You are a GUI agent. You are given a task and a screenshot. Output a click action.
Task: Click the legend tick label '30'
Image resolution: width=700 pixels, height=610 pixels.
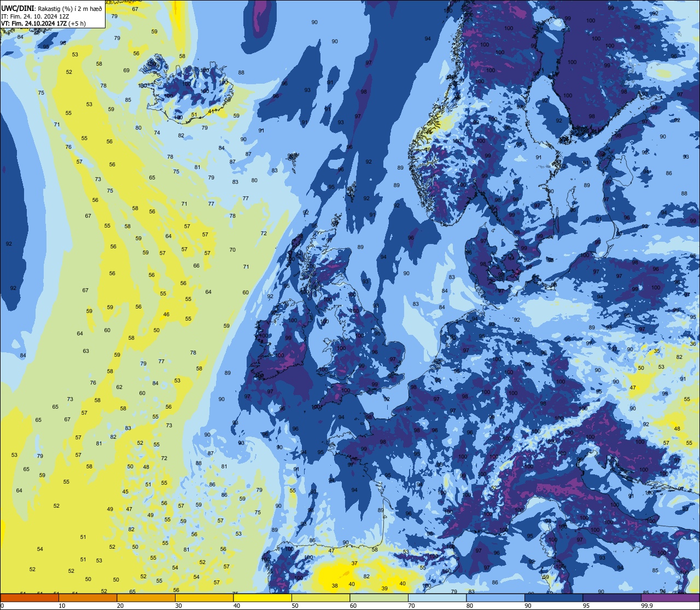[178, 606]
